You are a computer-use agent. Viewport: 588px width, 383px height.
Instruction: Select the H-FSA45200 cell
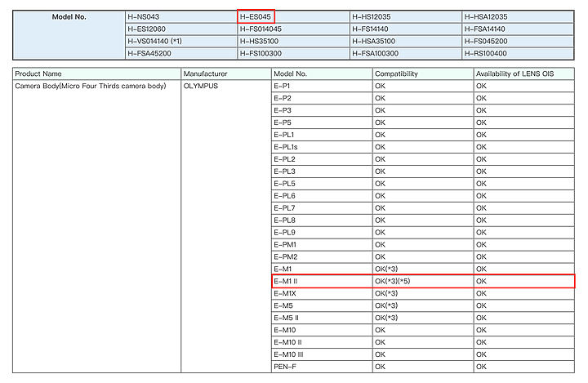(x=181, y=54)
